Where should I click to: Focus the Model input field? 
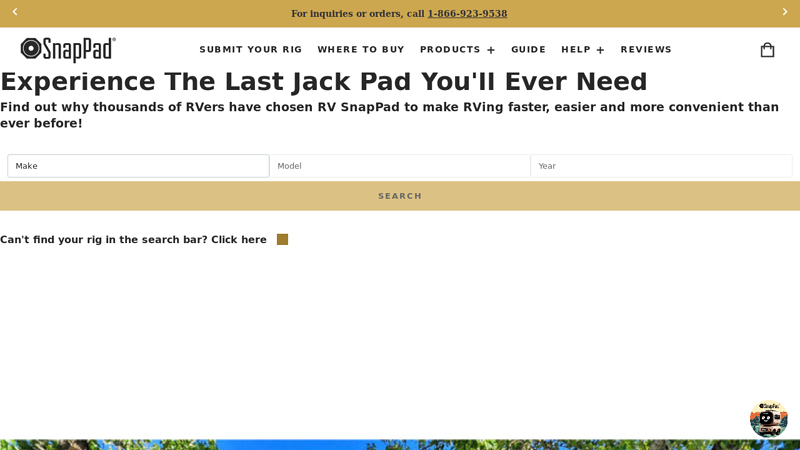(400, 166)
